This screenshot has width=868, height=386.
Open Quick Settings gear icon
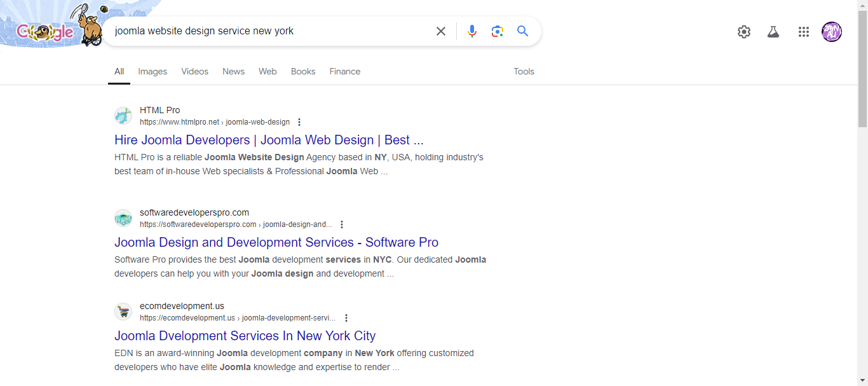tap(743, 32)
